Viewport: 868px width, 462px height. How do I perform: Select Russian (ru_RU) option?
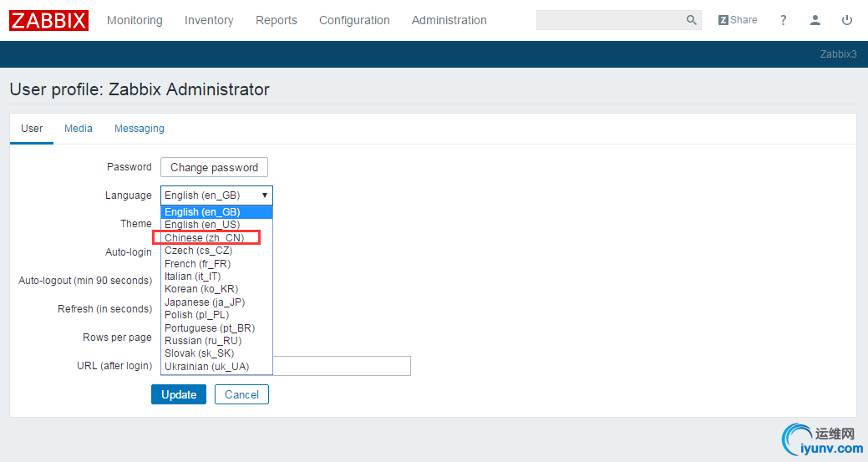[216, 341]
